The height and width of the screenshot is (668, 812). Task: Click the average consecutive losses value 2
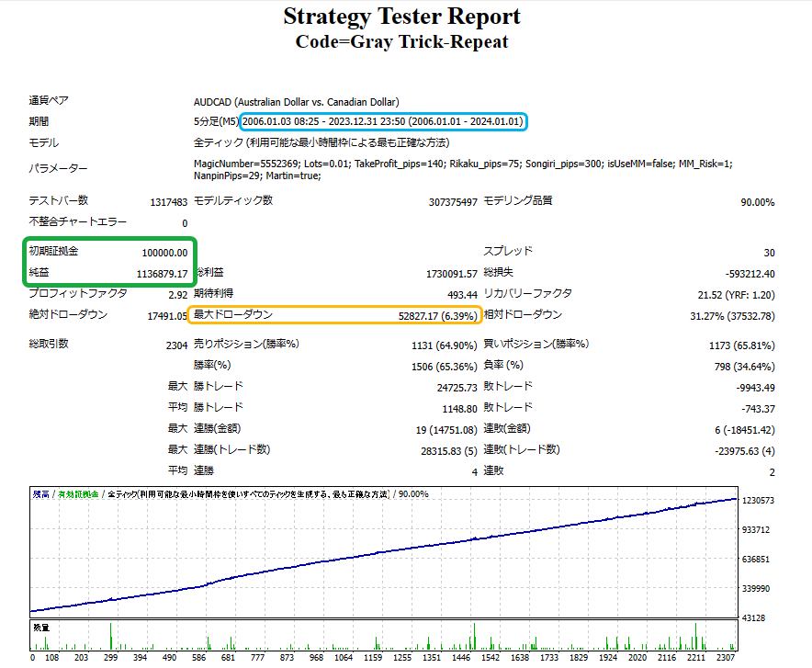click(x=773, y=472)
